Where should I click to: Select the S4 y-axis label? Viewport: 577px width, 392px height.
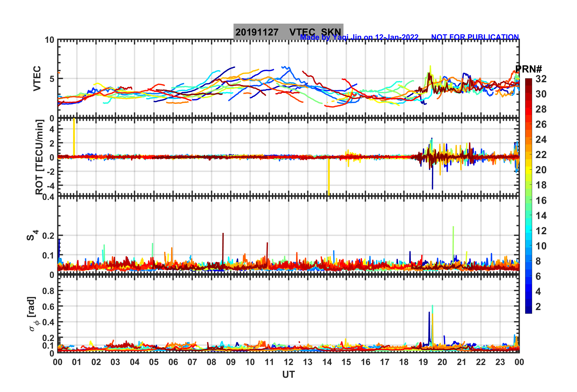click(32, 235)
